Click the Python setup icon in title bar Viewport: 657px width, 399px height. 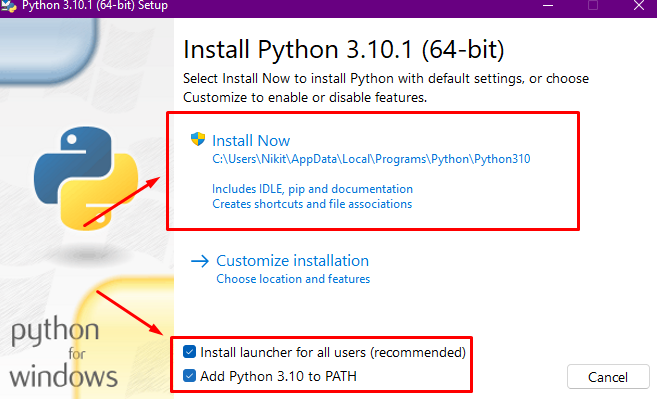pos(8,6)
